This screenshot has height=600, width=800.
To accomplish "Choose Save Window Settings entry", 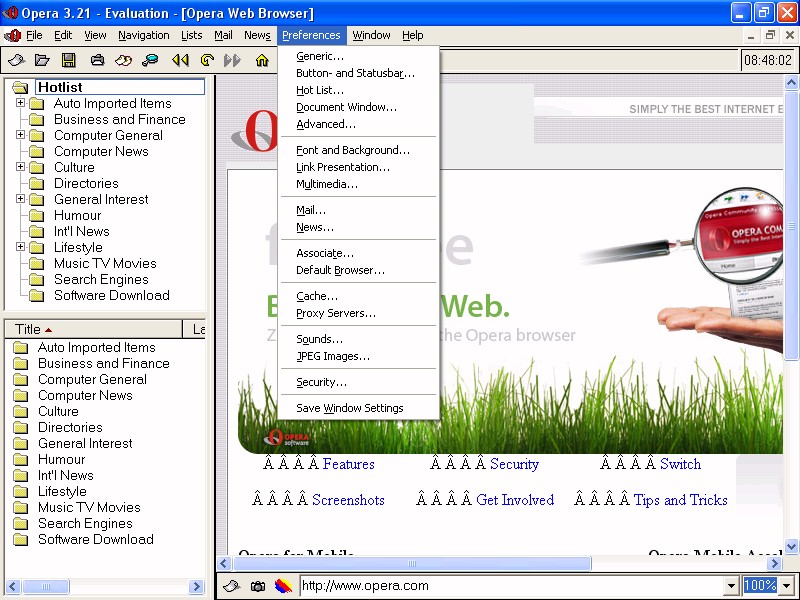I will (359, 408).
